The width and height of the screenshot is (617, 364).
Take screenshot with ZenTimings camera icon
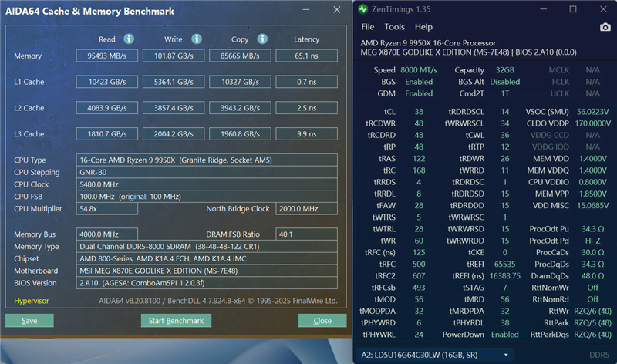click(605, 27)
